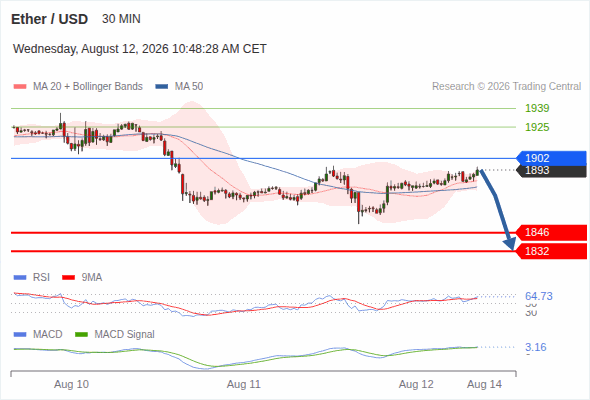
Task: Select the 1832 red support tag
Action: [x=551, y=251]
